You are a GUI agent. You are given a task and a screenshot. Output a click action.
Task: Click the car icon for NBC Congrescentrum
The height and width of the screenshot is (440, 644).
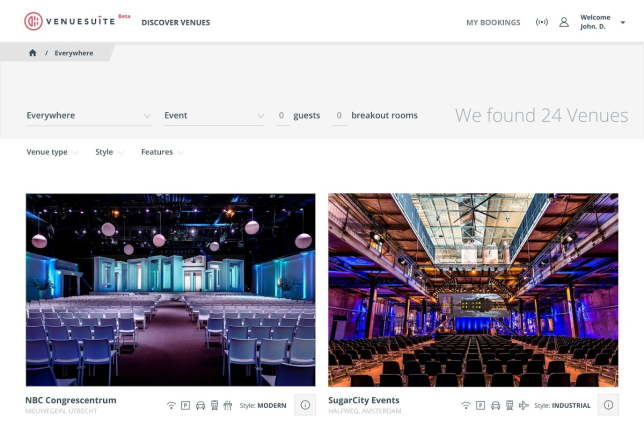(x=200, y=405)
